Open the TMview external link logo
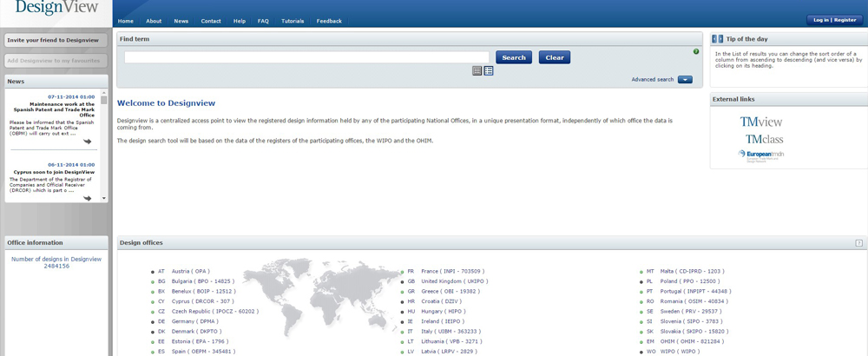This screenshot has width=868, height=356. coord(761,122)
